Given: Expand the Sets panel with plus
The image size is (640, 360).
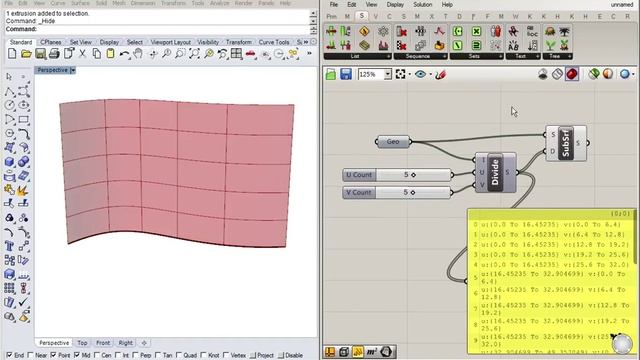Looking at the screenshot, I should click(500, 56).
